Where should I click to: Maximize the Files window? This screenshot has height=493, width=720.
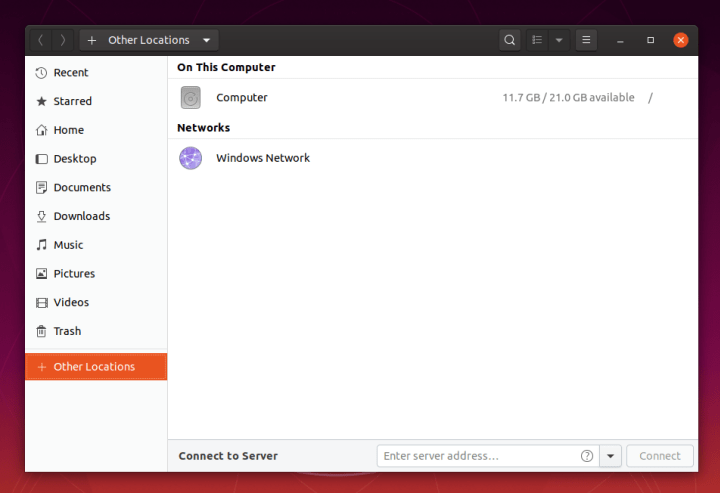point(650,40)
